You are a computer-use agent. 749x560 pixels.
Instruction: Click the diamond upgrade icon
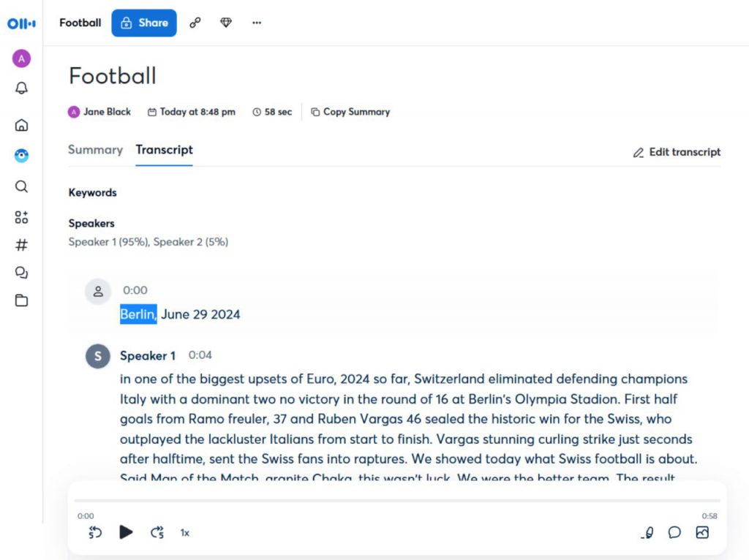(226, 23)
